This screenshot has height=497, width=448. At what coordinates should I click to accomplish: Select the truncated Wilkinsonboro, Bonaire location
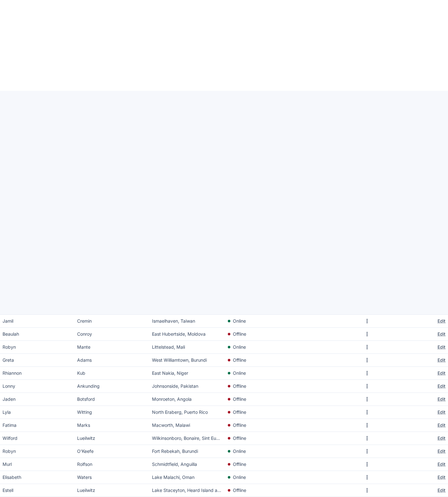186,438
